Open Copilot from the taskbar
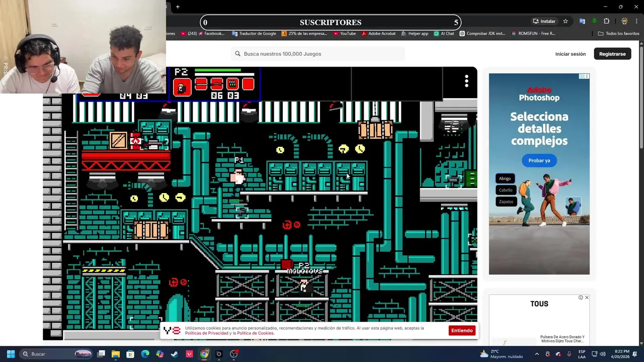This screenshot has height=362, width=644. (159, 354)
